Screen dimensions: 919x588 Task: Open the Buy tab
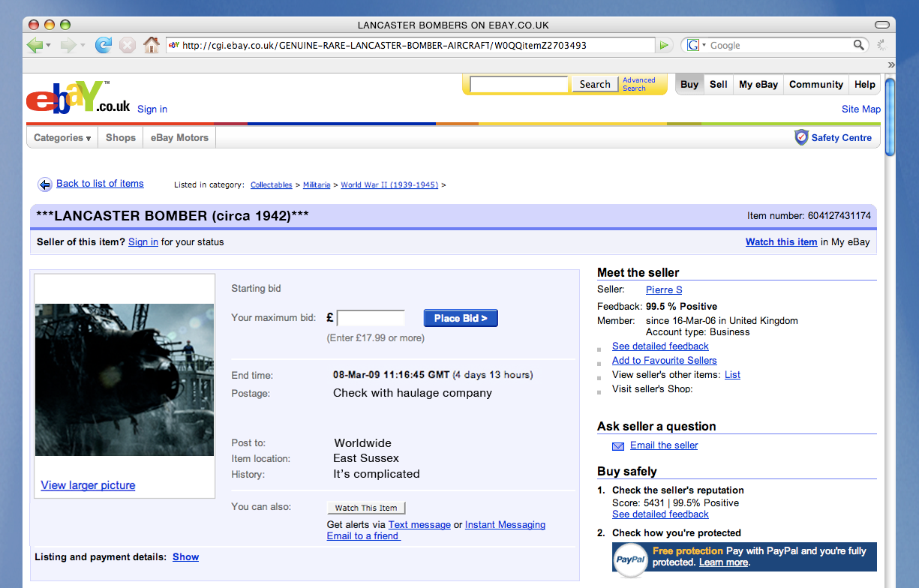pyautogui.click(x=689, y=85)
